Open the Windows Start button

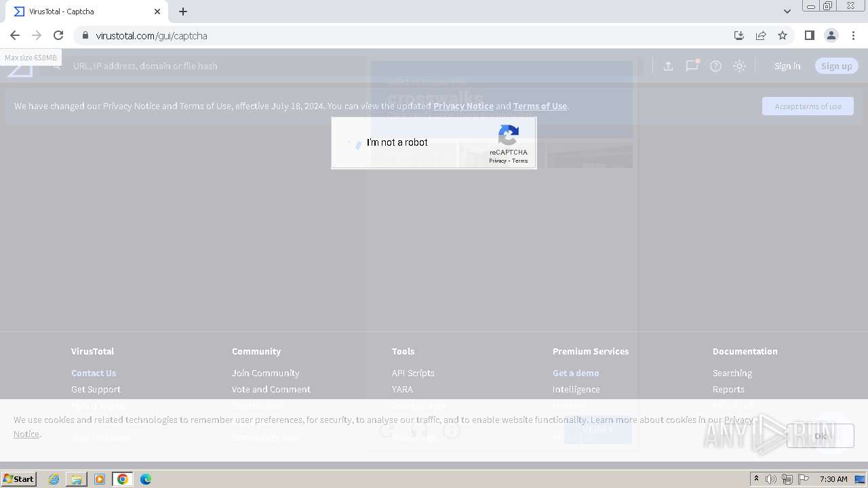click(18, 479)
